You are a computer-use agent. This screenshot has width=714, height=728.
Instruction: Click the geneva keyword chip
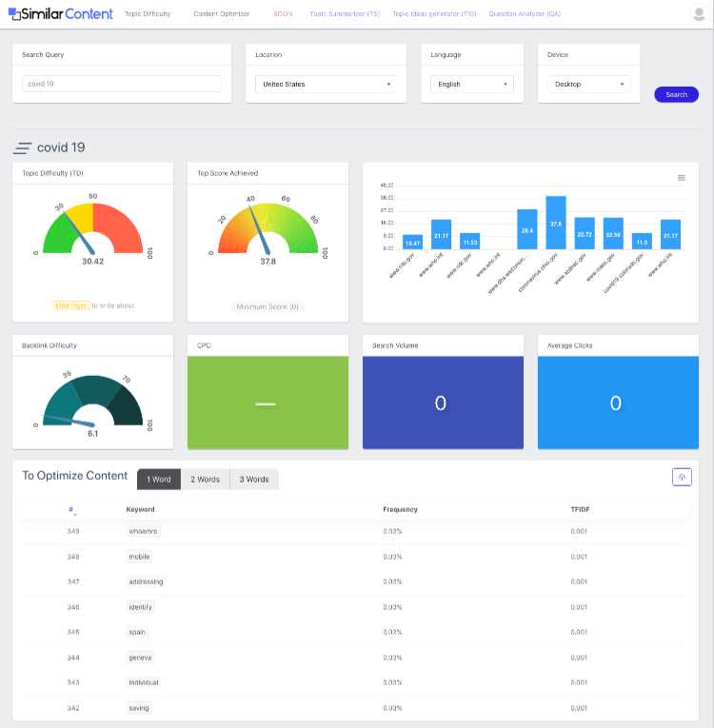140,658
